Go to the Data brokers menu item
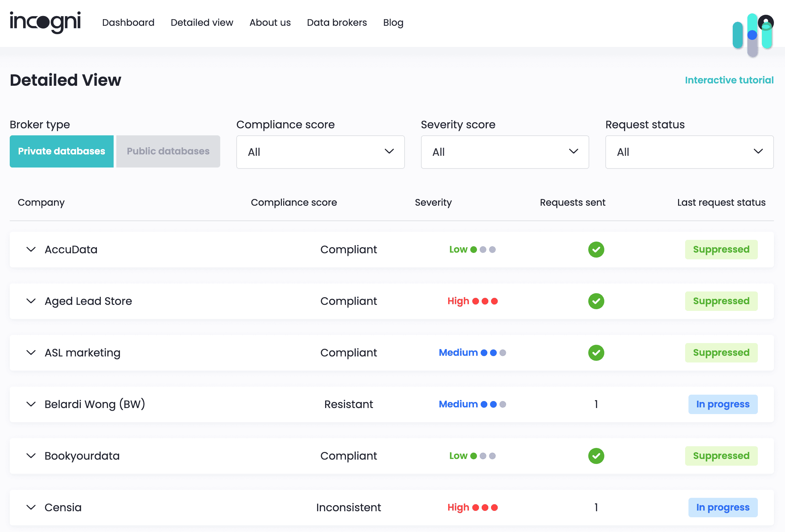The image size is (785, 532). pyautogui.click(x=337, y=22)
